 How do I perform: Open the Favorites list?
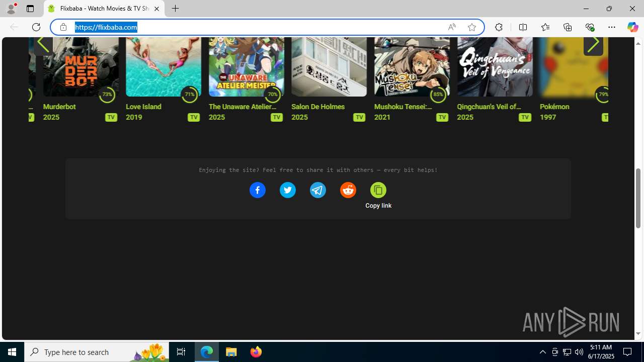pos(545,27)
